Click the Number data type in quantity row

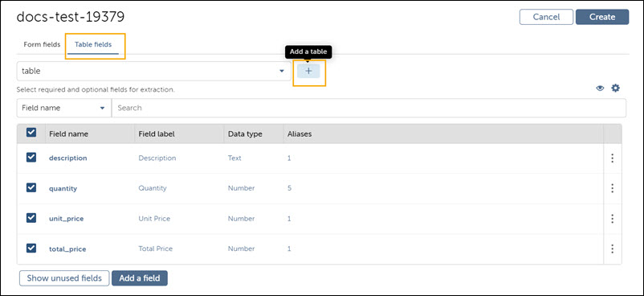click(241, 188)
